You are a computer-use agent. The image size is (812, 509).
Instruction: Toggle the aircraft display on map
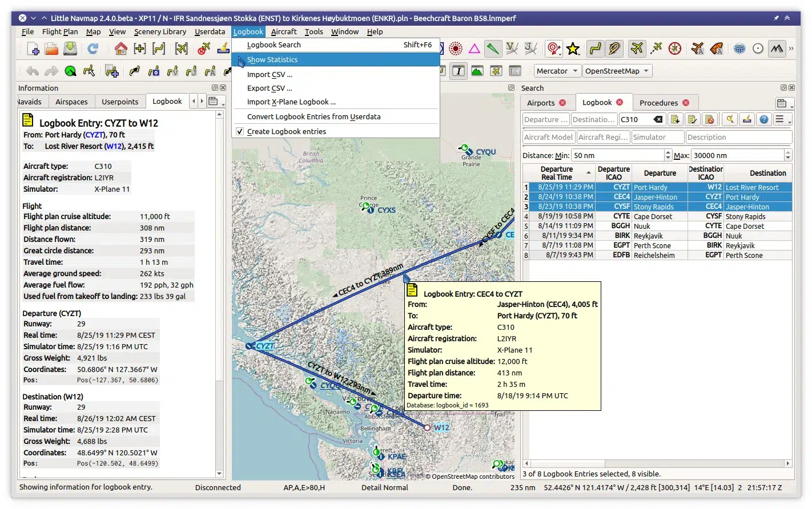pos(636,49)
